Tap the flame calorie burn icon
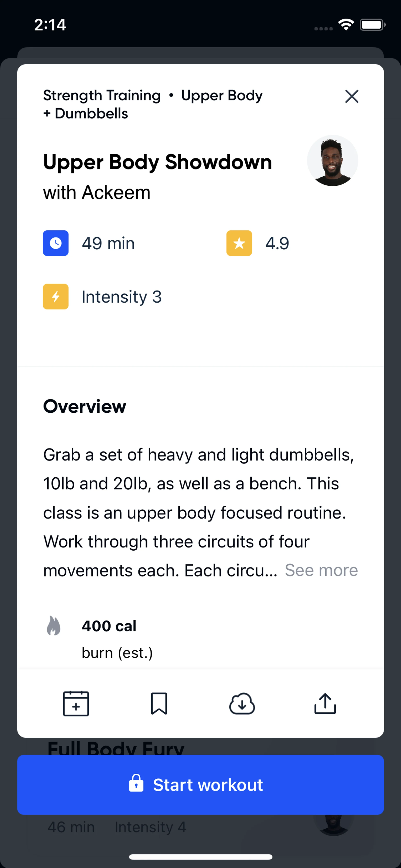Screen dimensions: 401x868 (x=54, y=626)
